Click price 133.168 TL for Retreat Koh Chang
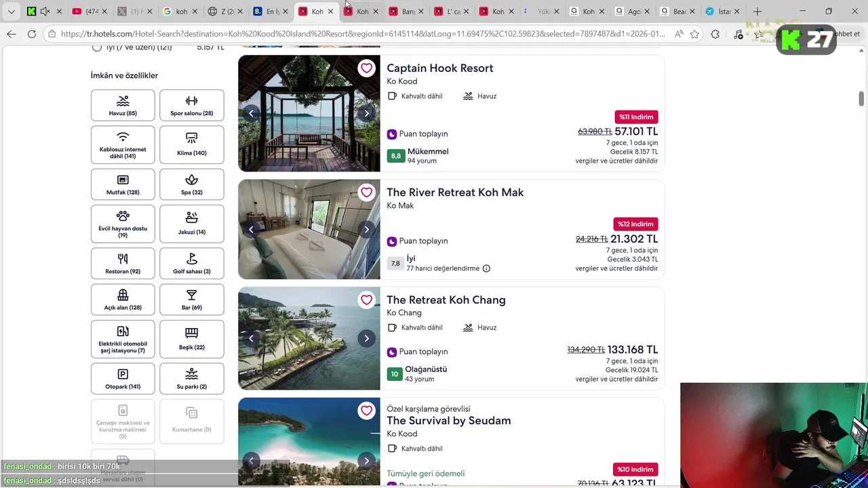Viewport: 868px width, 488px height. coord(633,350)
